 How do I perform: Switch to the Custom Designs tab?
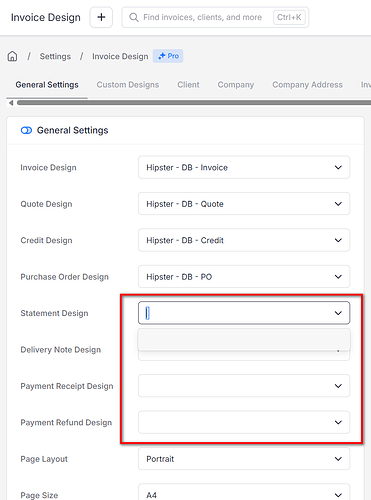[x=128, y=85]
